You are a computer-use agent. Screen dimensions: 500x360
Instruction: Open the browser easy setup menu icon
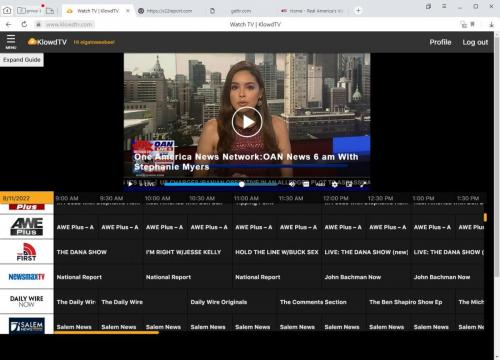444,6
